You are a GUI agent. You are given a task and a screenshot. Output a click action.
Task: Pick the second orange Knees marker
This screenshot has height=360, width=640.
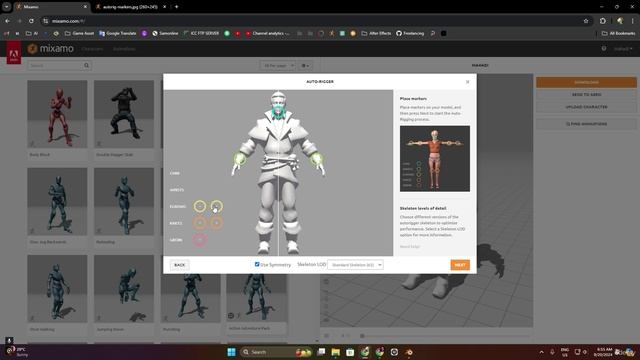pyautogui.click(x=216, y=223)
